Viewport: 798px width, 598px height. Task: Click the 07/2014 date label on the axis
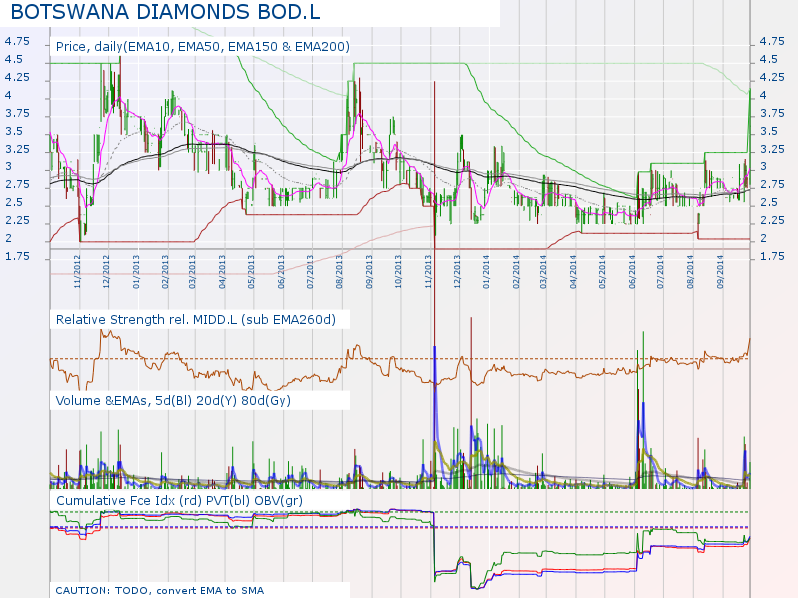(661, 272)
